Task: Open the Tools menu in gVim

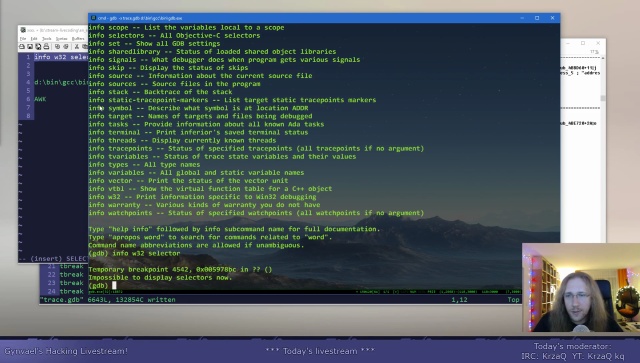Action: [x=47, y=38]
